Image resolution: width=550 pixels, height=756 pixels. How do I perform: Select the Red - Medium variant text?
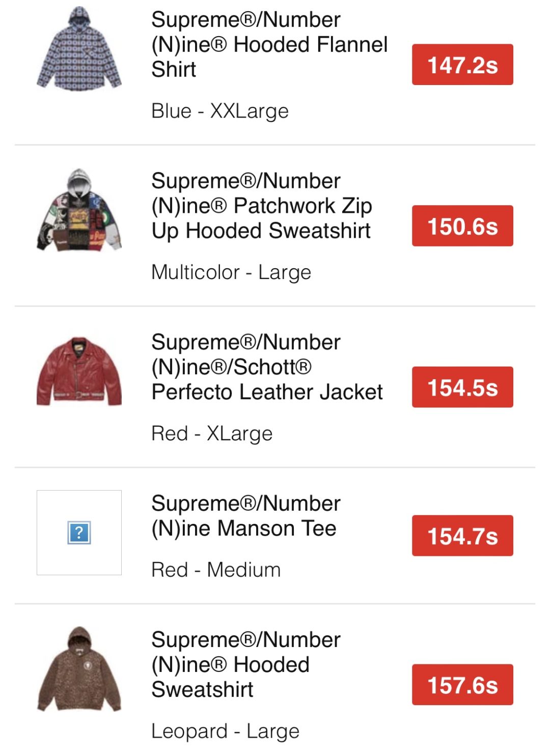[x=216, y=570]
